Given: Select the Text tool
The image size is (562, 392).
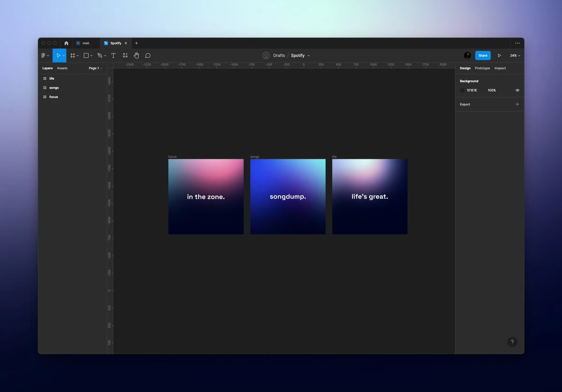Looking at the screenshot, I should coord(113,55).
